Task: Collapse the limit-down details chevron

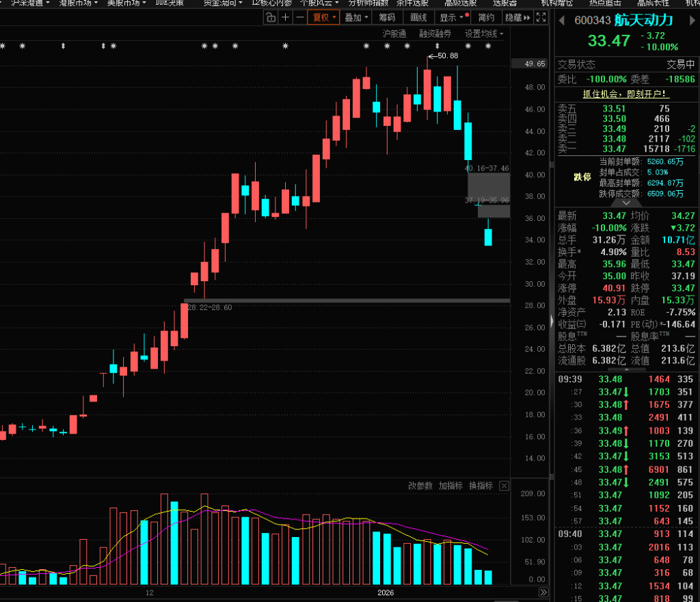Action: pyautogui.click(x=625, y=202)
